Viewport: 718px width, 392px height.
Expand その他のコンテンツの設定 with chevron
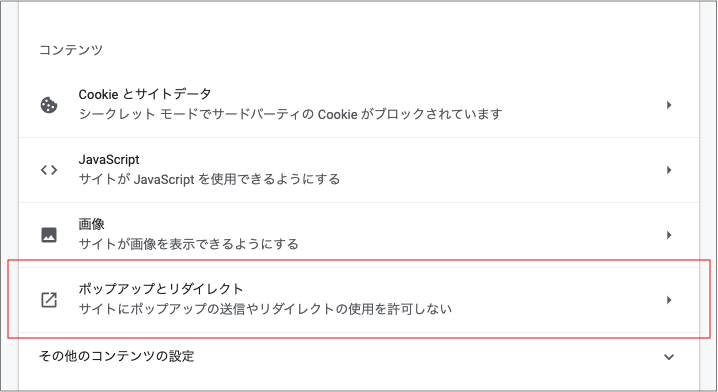pyautogui.click(x=669, y=357)
